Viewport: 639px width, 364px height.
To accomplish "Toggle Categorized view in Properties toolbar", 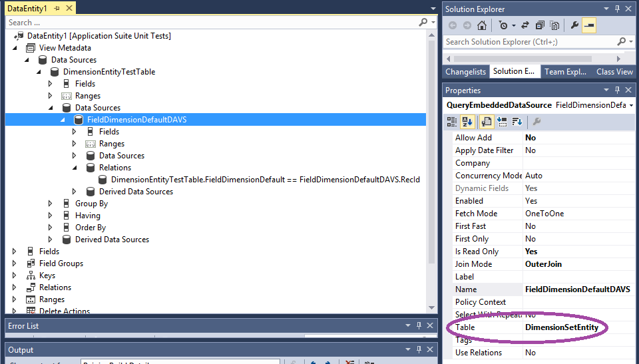I will click(452, 121).
